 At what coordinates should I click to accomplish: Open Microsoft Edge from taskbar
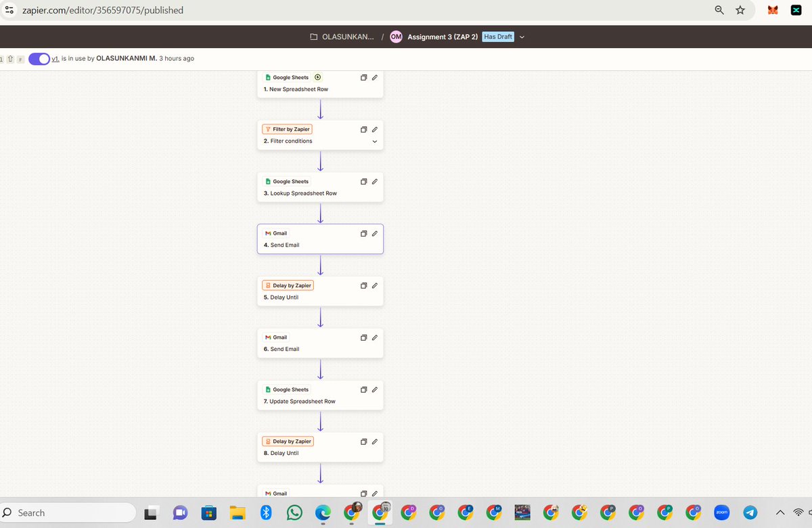[x=323, y=513]
